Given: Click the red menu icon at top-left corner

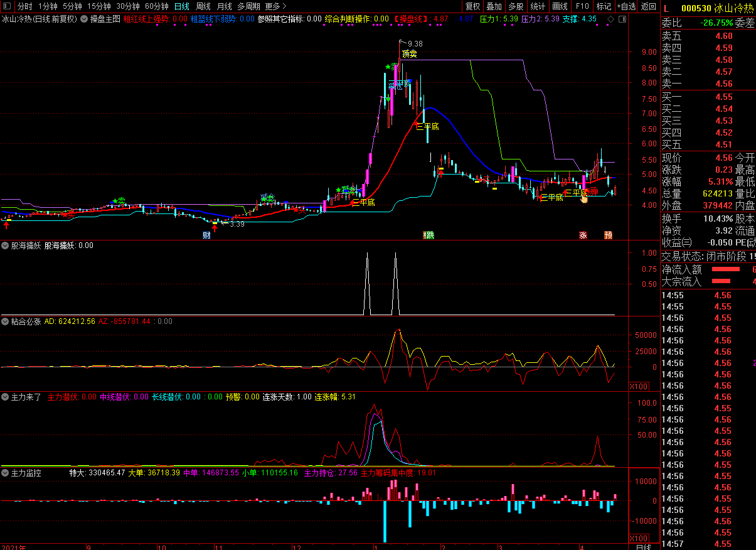Looking at the screenshot, I should [7, 6].
